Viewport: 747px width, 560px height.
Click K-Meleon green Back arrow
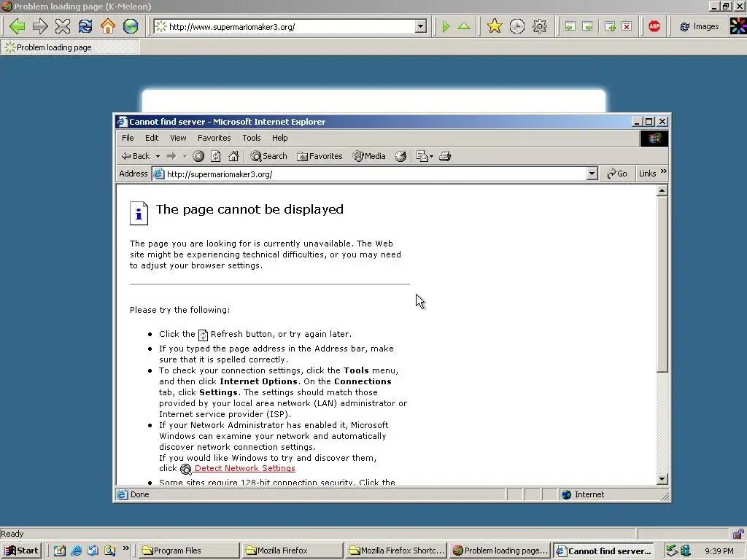pyautogui.click(x=18, y=26)
